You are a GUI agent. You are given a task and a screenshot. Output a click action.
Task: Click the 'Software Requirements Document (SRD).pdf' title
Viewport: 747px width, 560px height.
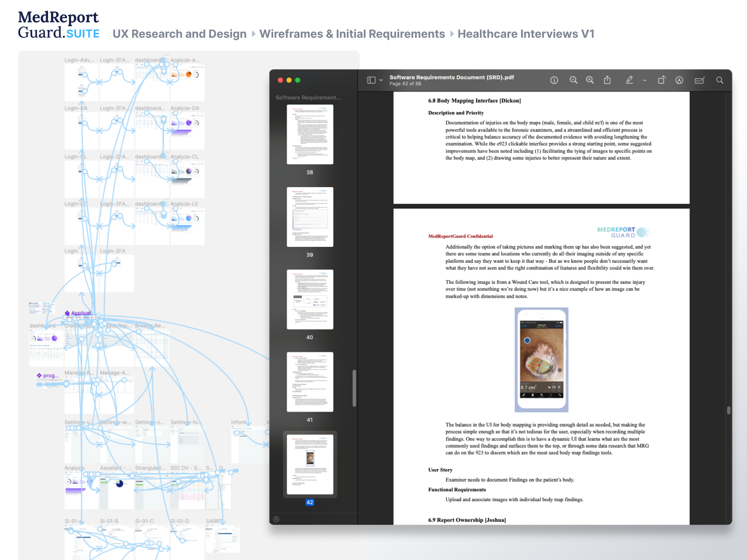click(x=451, y=77)
